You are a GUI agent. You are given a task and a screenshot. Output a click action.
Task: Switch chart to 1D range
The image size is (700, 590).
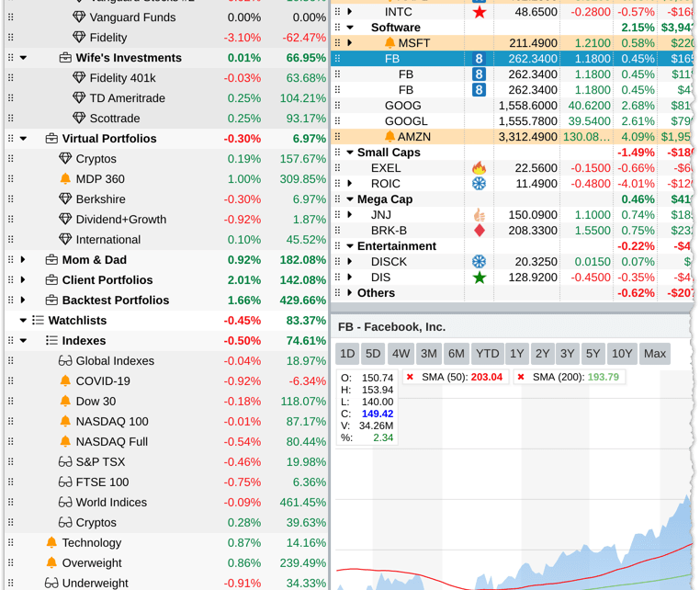point(347,354)
